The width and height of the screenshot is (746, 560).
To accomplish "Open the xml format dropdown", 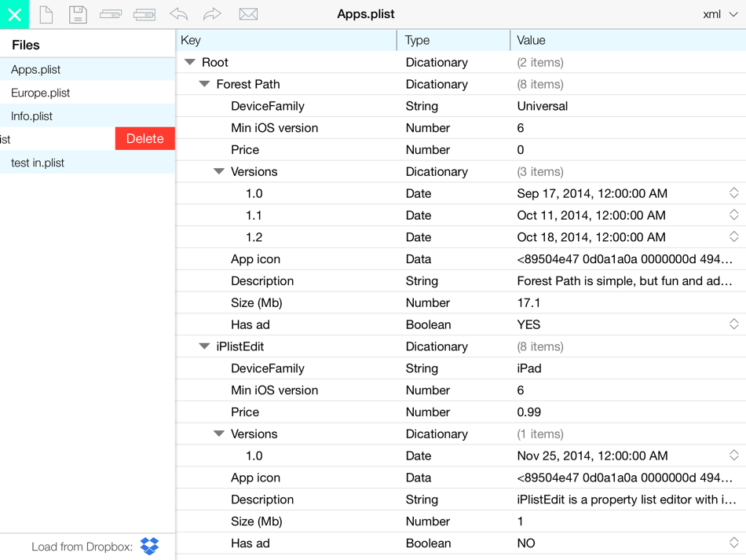I will click(720, 14).
